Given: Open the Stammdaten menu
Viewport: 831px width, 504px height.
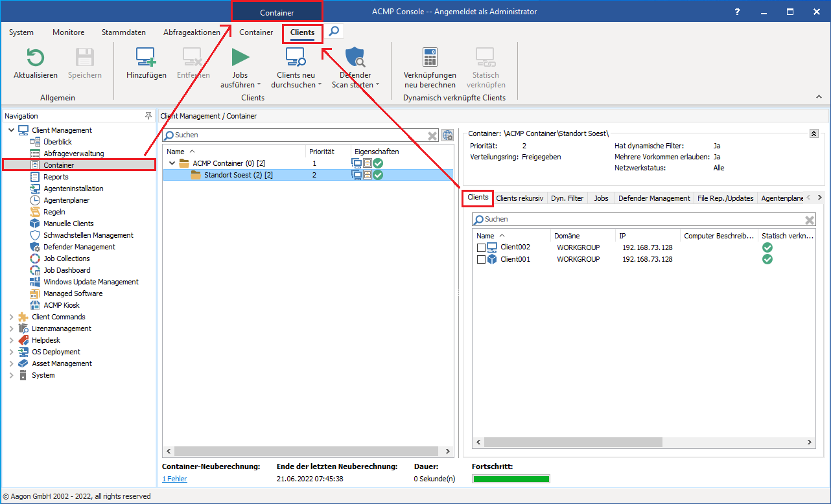Looking at the screenshot, I should pos(124,32).
